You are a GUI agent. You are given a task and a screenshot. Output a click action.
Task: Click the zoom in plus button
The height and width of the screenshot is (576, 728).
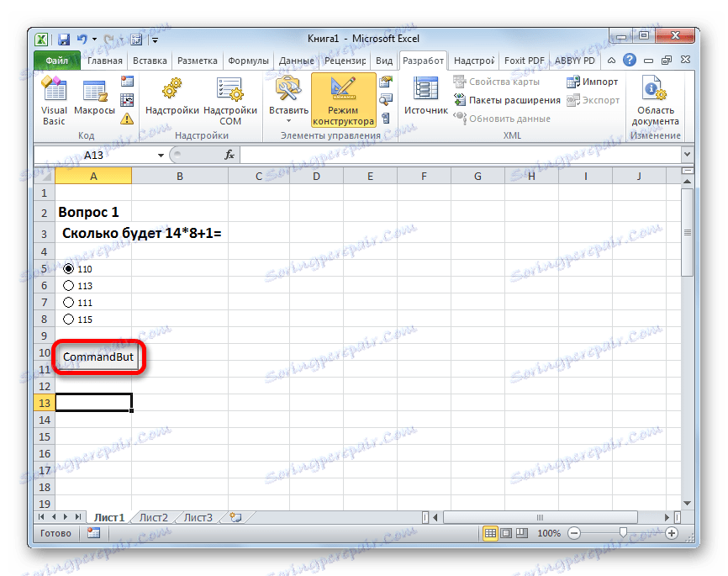coord(672,533)
